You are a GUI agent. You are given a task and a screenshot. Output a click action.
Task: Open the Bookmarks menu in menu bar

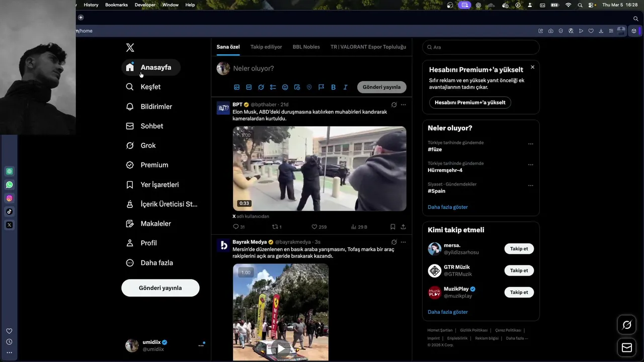tap(116, 5)
